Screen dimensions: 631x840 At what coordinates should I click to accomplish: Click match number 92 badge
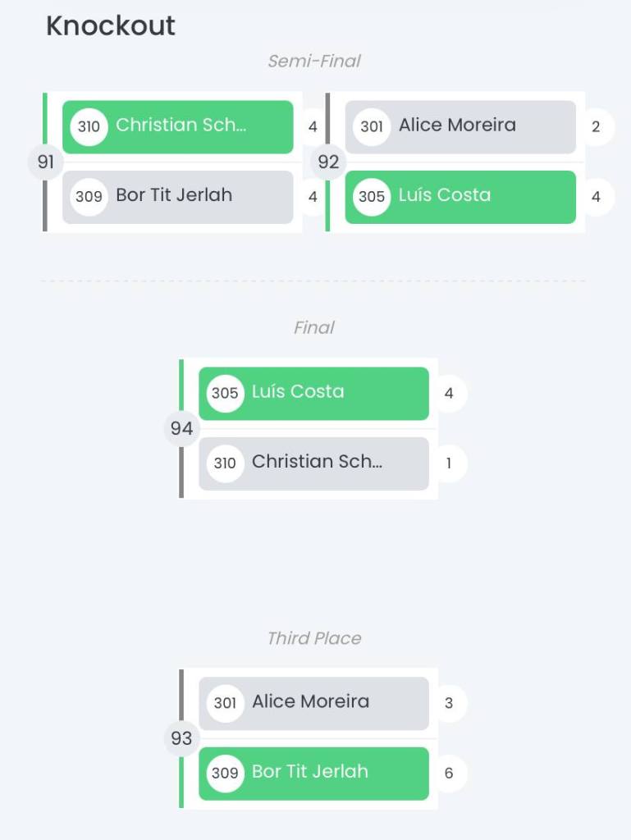pyautogui.click(x=328, y=162)
